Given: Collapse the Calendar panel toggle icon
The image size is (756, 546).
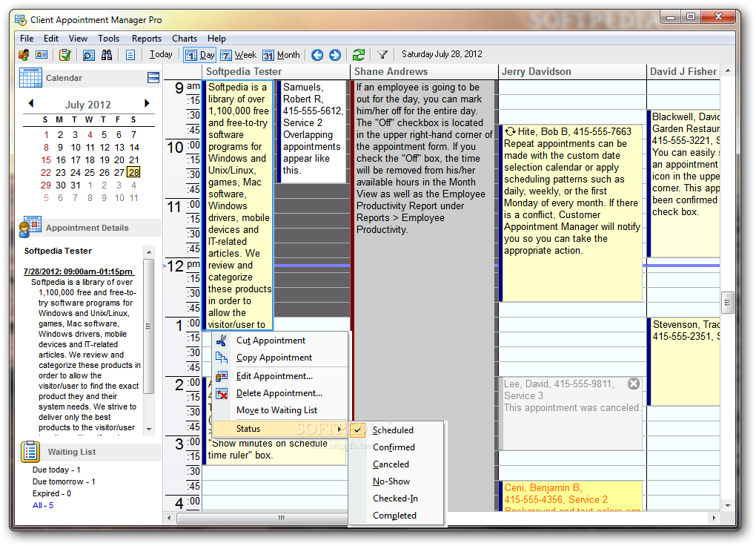Looking at the screenshot, I should pos(153,78).
